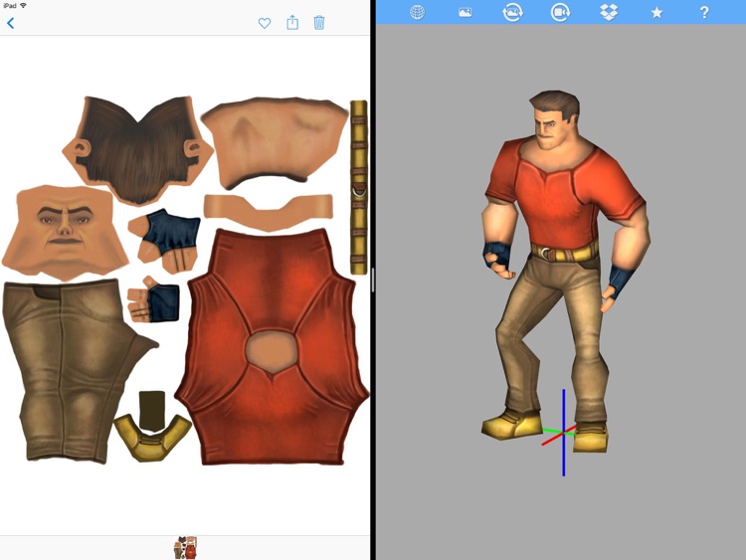
Task: Tap the split view divider handle
Action: coord(373,280)
